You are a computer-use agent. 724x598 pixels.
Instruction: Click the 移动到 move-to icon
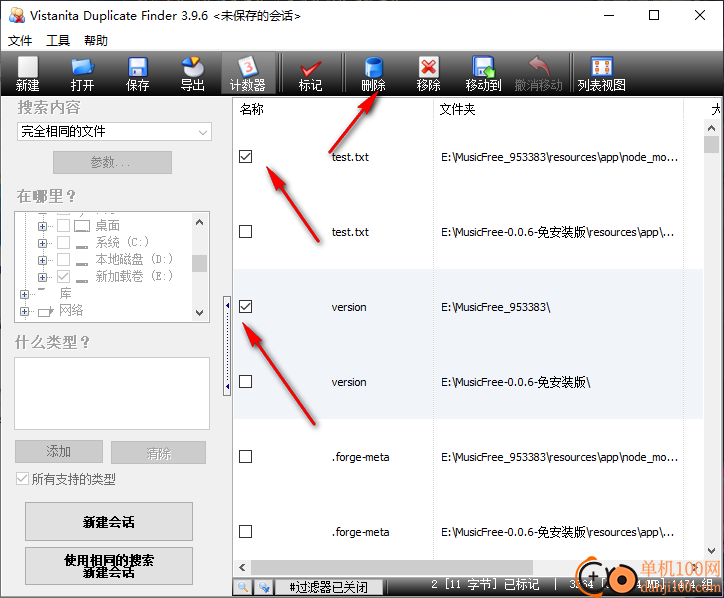click(x=483, y=74)
